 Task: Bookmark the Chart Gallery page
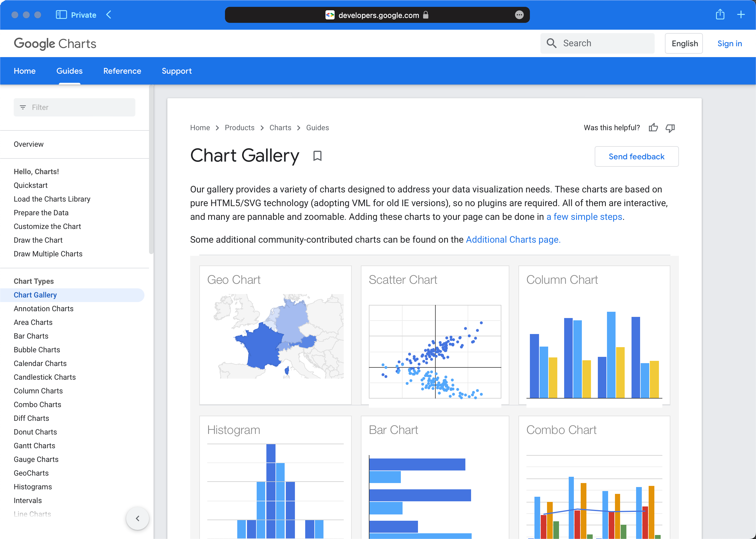click(317, 156)
